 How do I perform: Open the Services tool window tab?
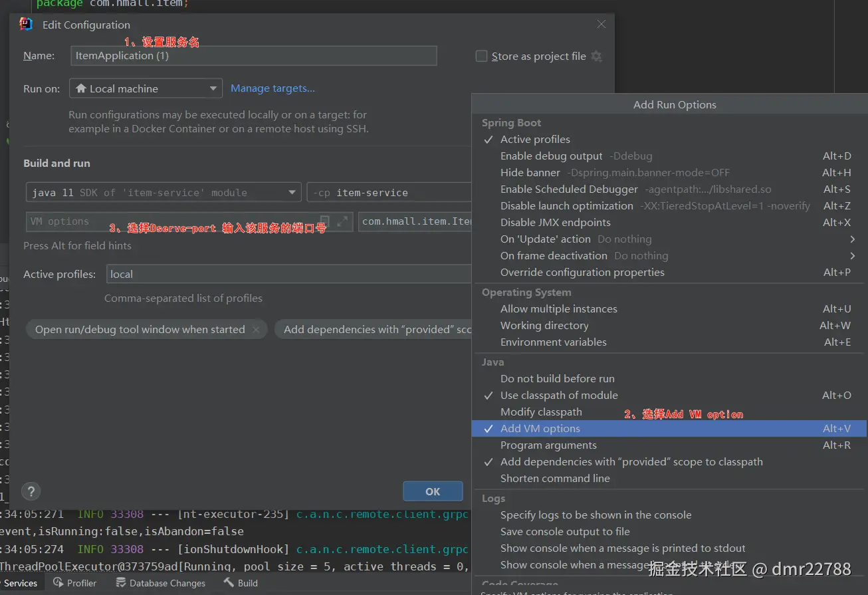click(x=20, y=583)
